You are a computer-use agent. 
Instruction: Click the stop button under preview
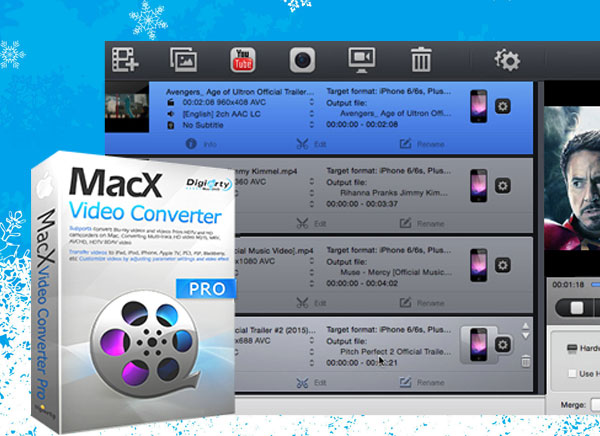(577, 308)
